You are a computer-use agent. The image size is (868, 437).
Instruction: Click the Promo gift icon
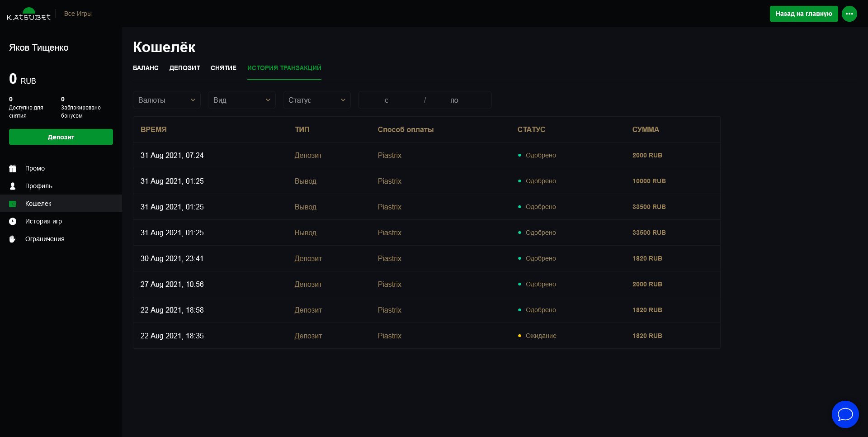click(13, 168)
